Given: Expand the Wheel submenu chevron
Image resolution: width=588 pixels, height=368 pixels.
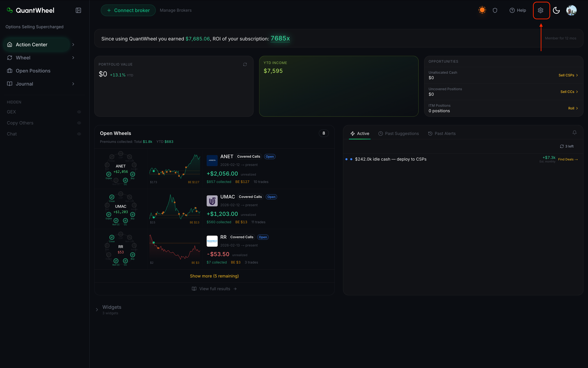Looking at the screenshot, I should coord(73,58).
